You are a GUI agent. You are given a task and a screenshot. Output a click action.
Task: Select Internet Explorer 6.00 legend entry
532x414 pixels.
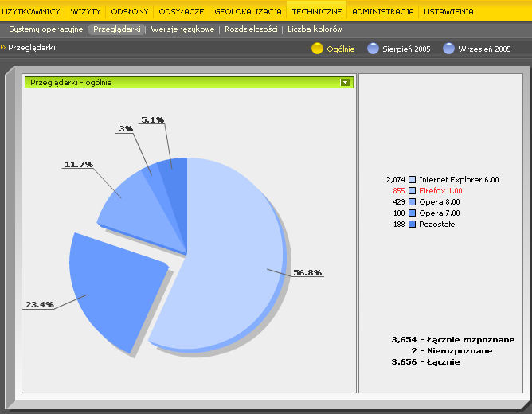click(x=459, y=179)
